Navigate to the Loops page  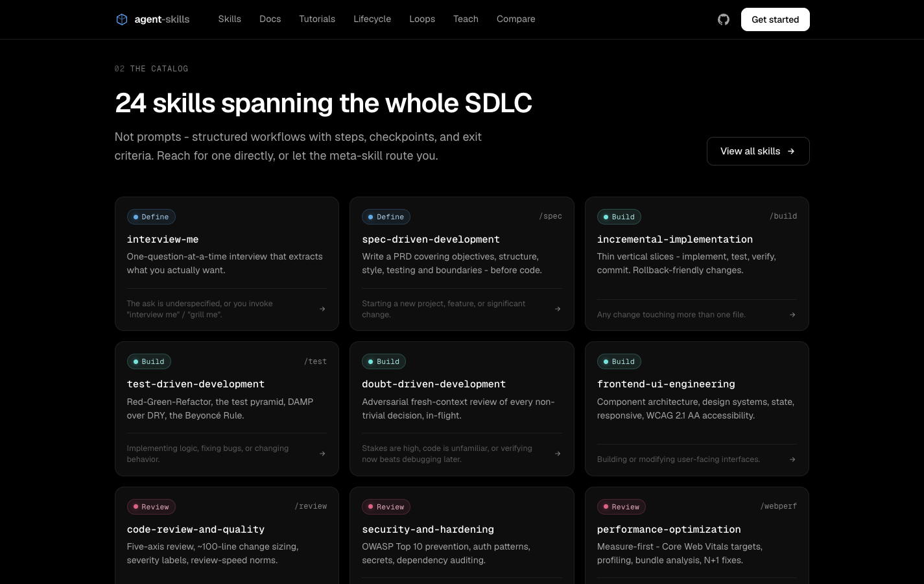tap(422, 19)
